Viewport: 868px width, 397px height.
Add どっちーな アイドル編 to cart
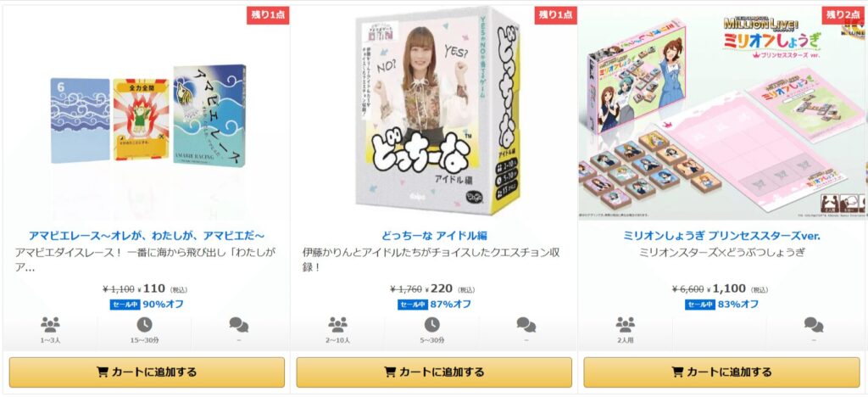click(x=434, y=372)
